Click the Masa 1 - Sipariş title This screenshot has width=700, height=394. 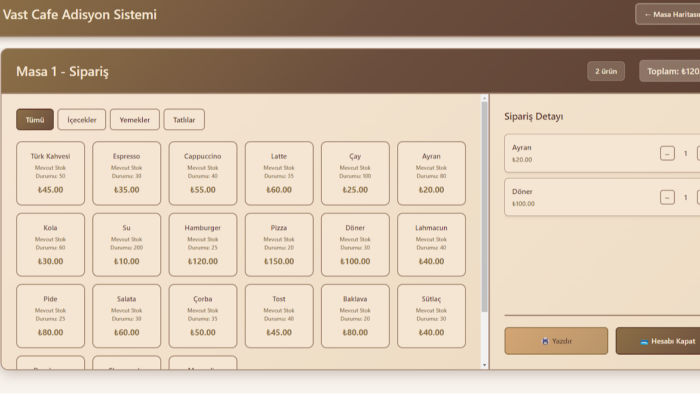62,71
